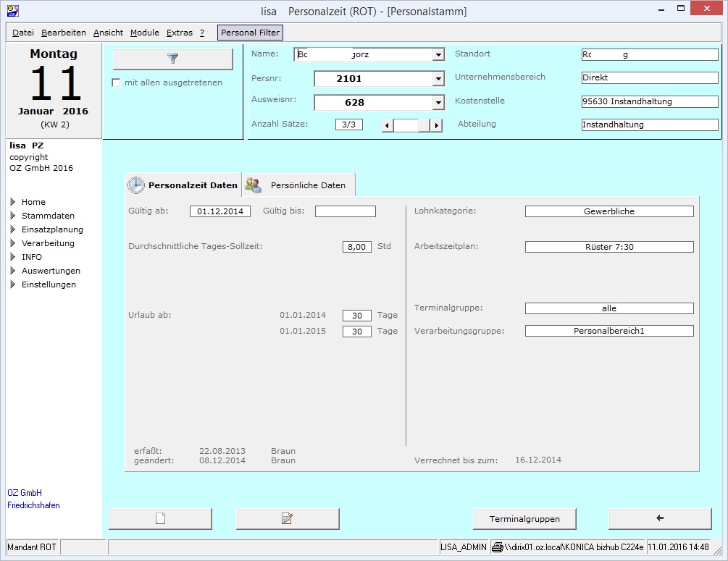The height and width of the screenshot is (561, 728).
Task: Click the Name combo box text
Action: click(x=364, y=55)
